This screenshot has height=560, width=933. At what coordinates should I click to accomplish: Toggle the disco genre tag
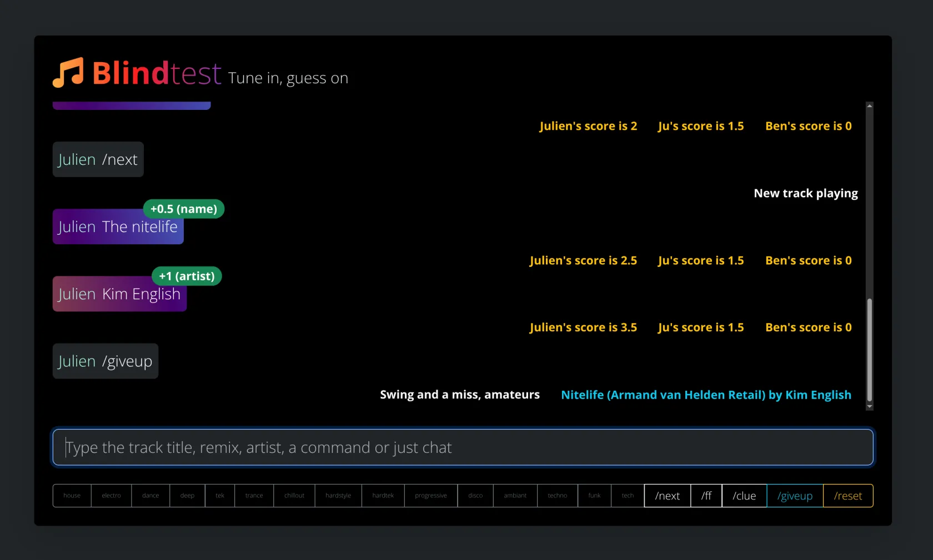(475, 496)
